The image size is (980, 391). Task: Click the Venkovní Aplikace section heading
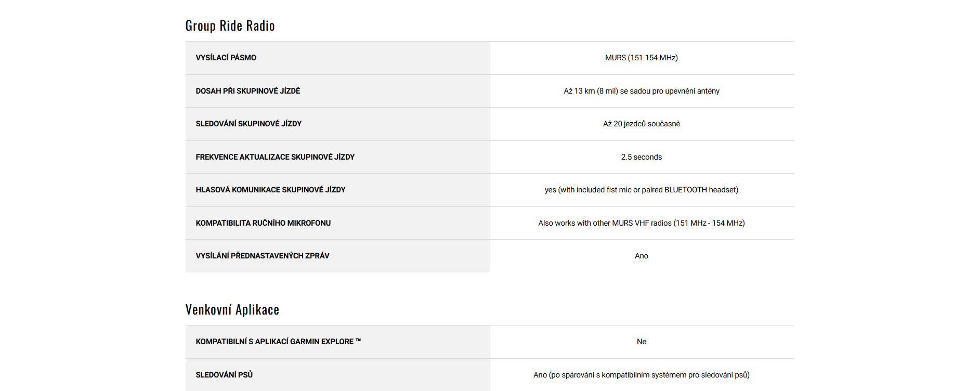pyautogui.click(x=232, y=310)
